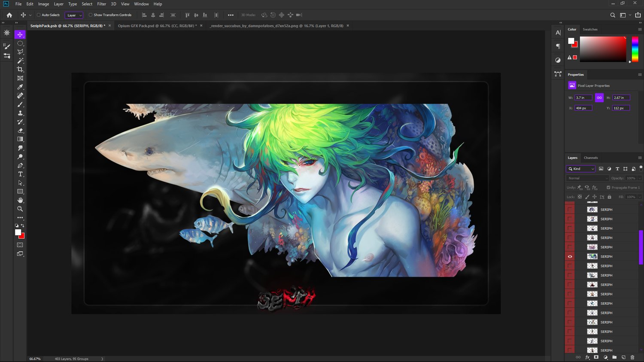The height and width of the screenshot is (362, 644).
Task: Open the Layers panel flyout menu
Action: click(640, 158)
